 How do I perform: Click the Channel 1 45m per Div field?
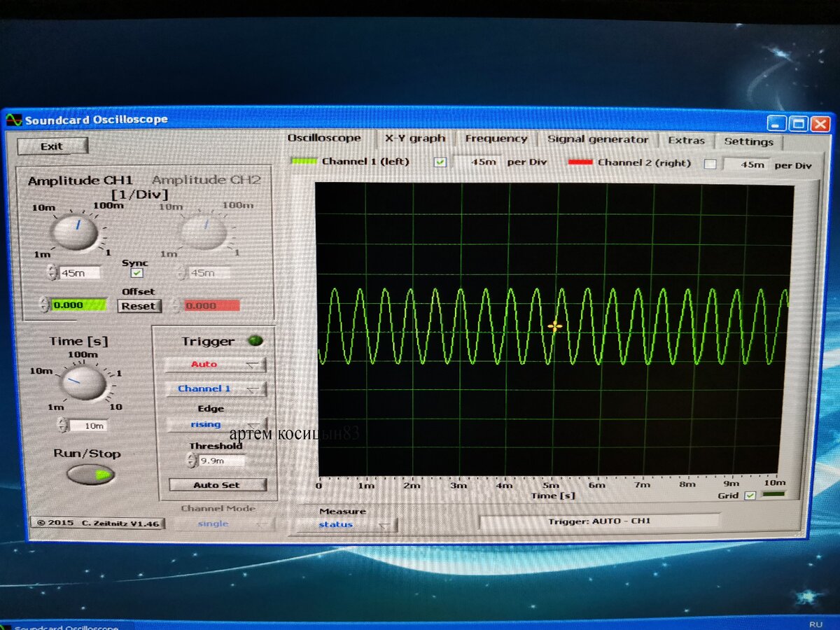tap(479, 162)
